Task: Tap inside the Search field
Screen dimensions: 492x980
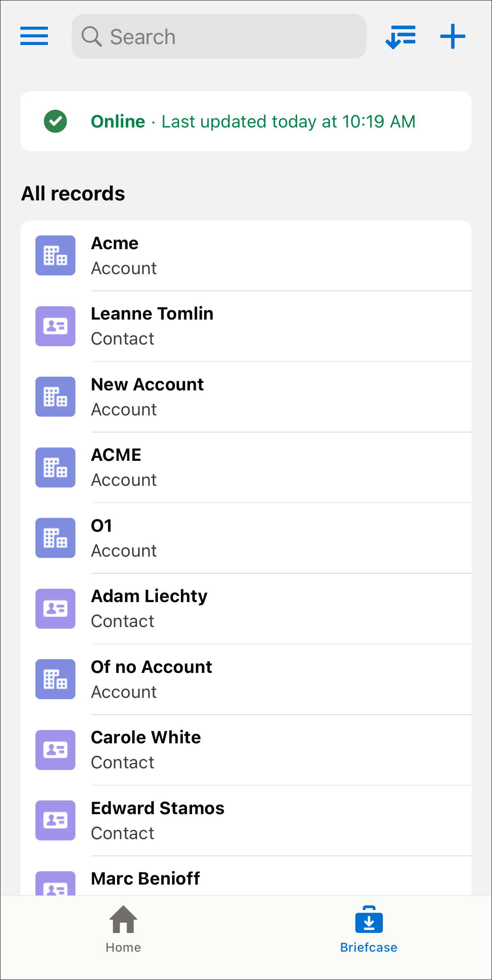Action: (219, 36)
